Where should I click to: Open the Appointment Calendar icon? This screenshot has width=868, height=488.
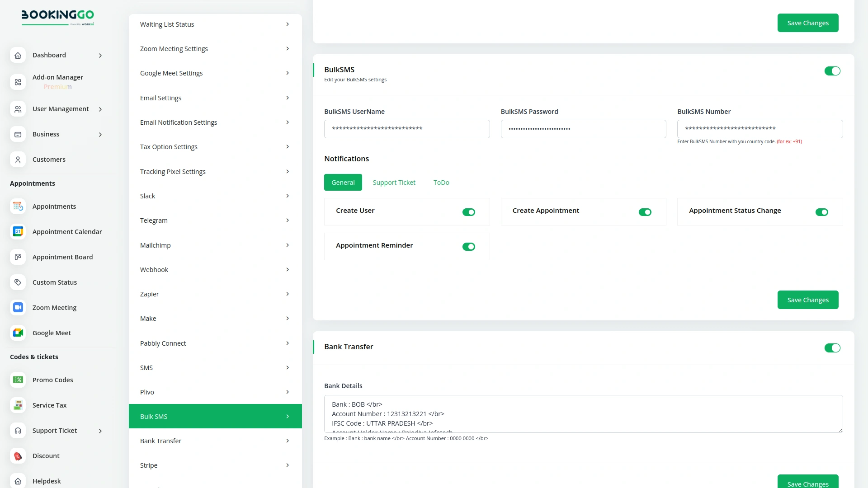(x=18, y=231)
